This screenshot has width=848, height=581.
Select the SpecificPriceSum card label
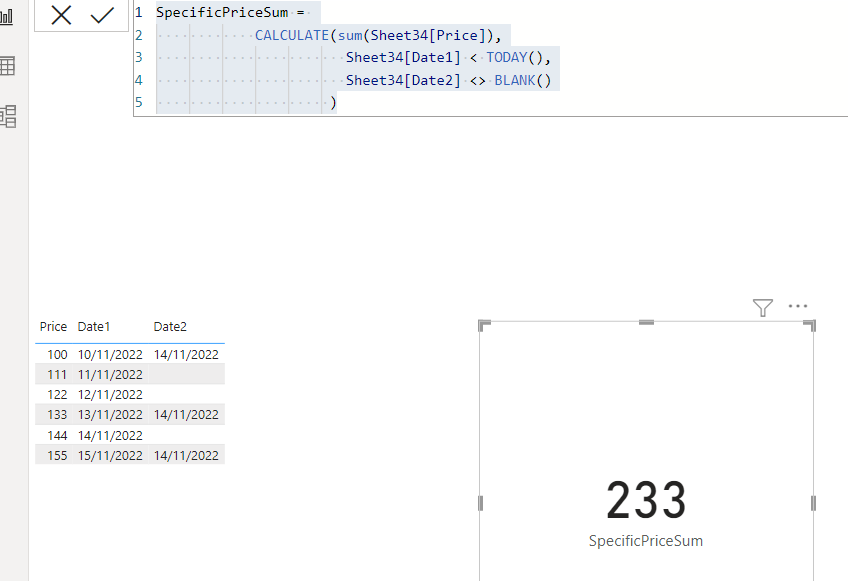(646, 541)
